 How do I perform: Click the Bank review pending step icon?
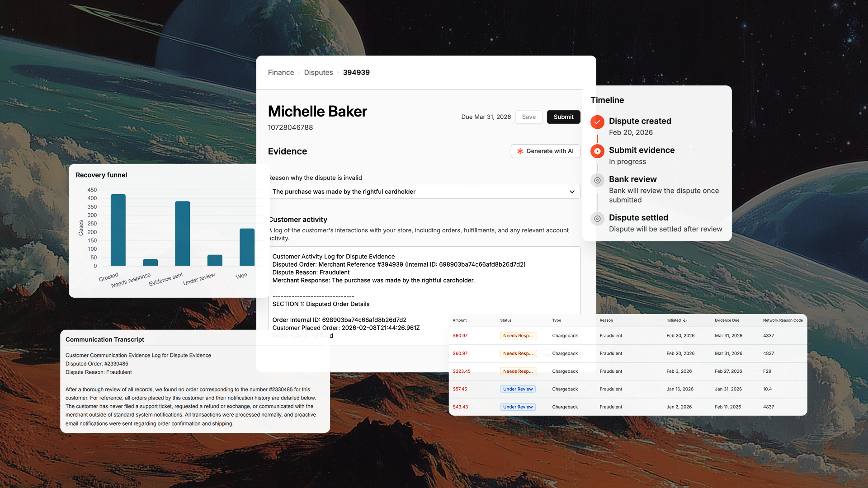click(597, 180)
